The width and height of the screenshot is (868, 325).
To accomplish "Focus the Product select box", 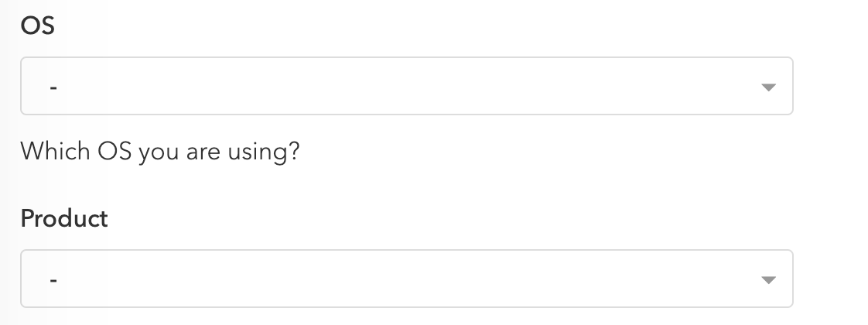I will 407,279.
